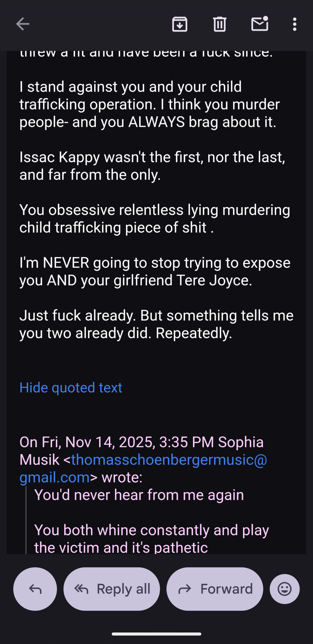Open the three-dot more options menu
Image resolution: width=313 pixels, height=644 pixels.
pyautogui.click(x=295, y=24)
